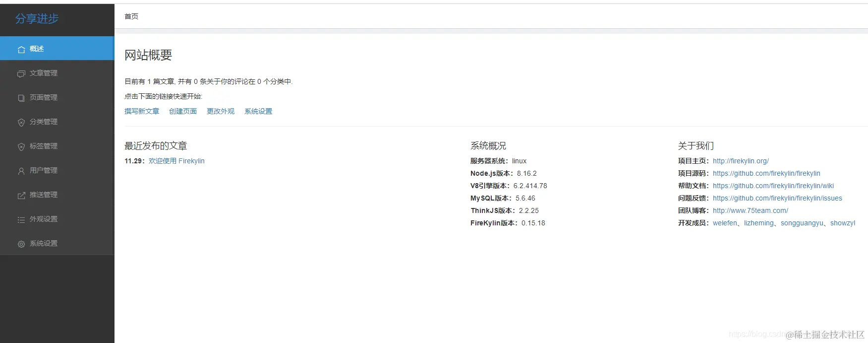The height and width of the screenshot is (343, 868).
Task: Click 系统设置 quick-start link
Action: click(x=258, y=111)
